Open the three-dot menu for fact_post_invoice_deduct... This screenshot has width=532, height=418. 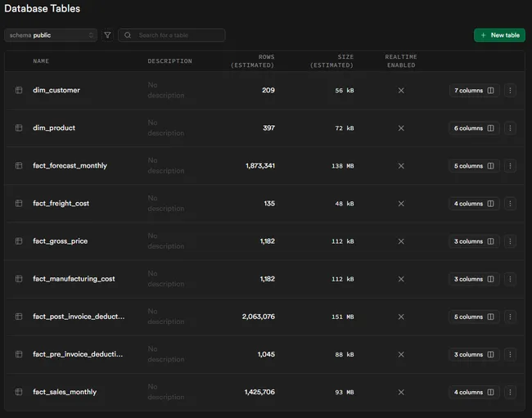tap(510, 317)
